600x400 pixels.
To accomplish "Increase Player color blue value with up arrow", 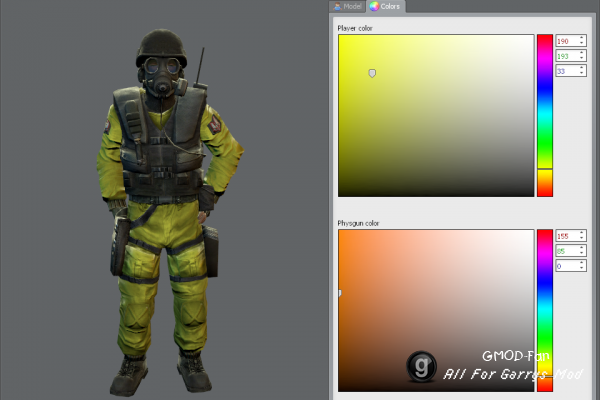I will (x=582, y=68).
